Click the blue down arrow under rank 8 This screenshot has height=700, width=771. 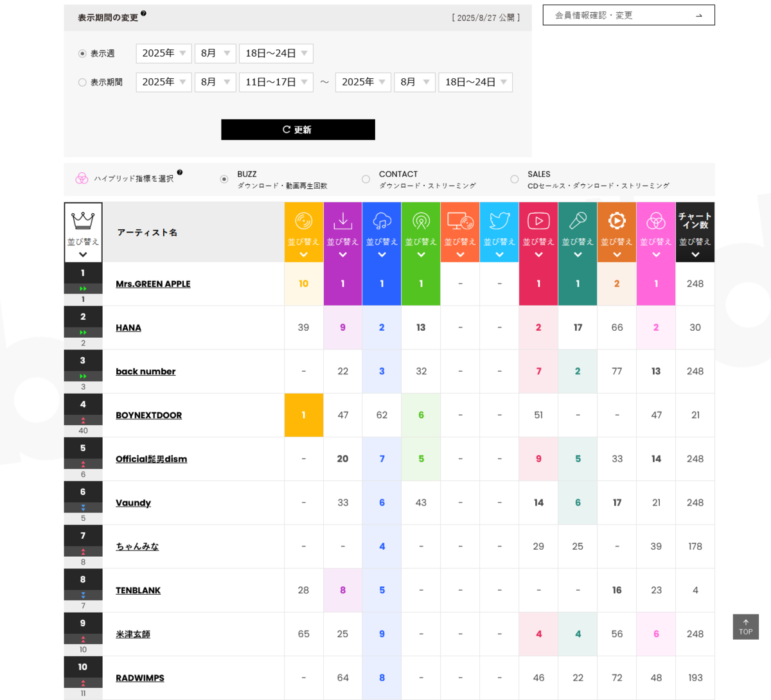(83, 595)
